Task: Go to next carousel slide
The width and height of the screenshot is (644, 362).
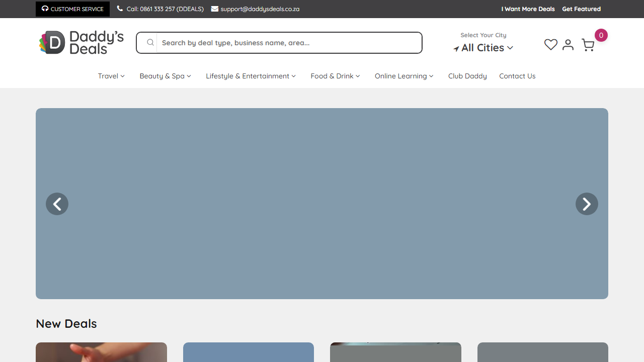Action: point(587,204)
